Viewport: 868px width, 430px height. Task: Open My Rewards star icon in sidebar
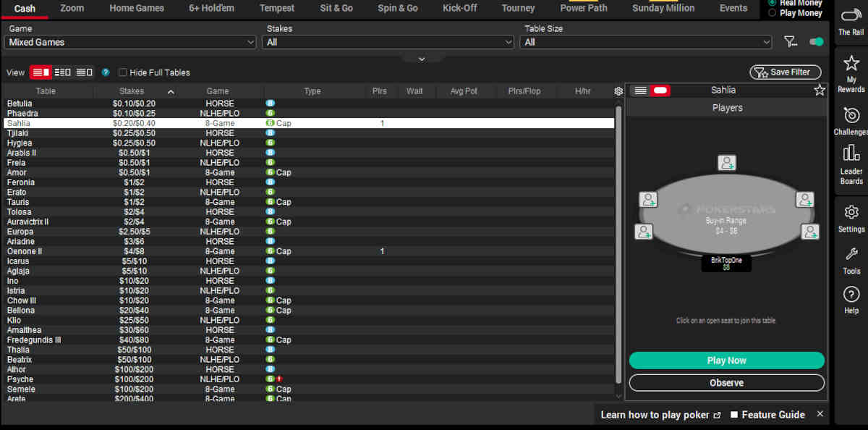click(x=851, y=64)
